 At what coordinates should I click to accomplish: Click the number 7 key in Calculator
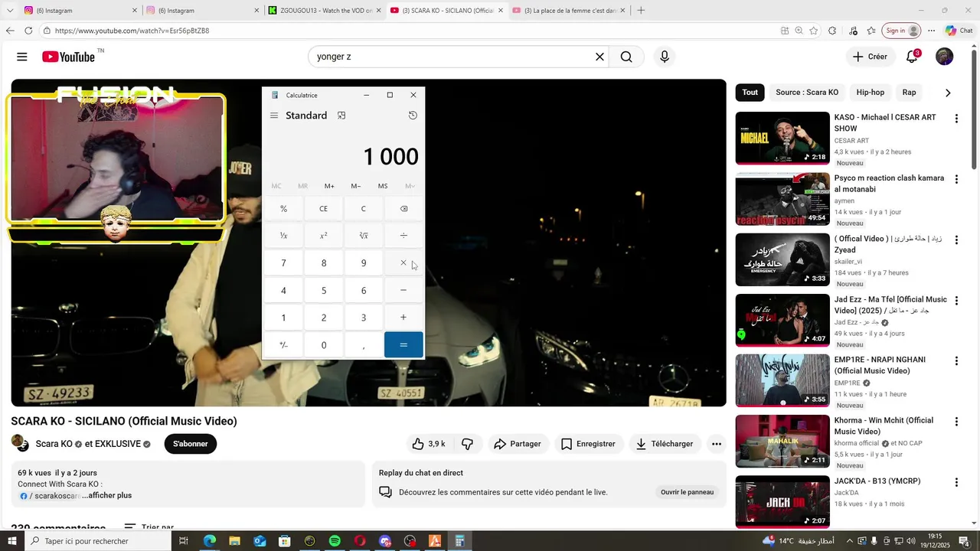click(x=283, y=263)
